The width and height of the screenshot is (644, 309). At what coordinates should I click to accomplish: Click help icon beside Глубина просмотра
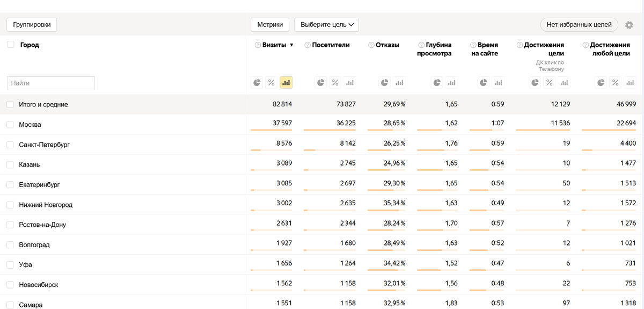(421, 45)
